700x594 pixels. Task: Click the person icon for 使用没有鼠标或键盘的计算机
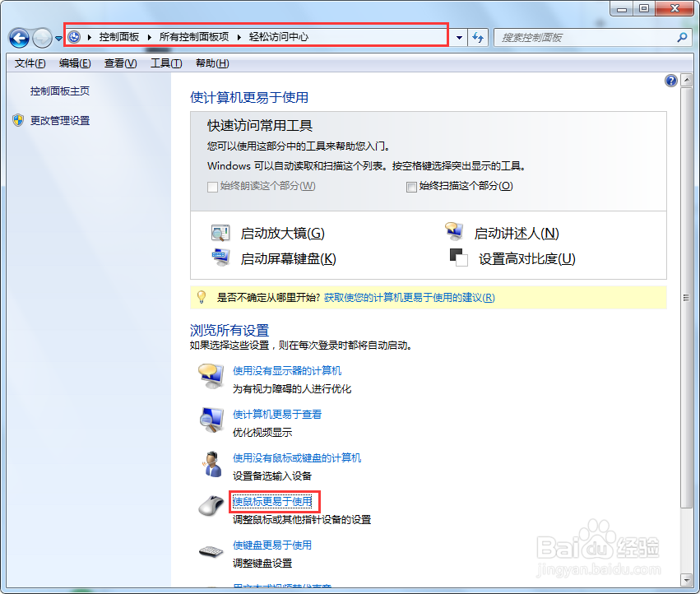tap(212, 464)
